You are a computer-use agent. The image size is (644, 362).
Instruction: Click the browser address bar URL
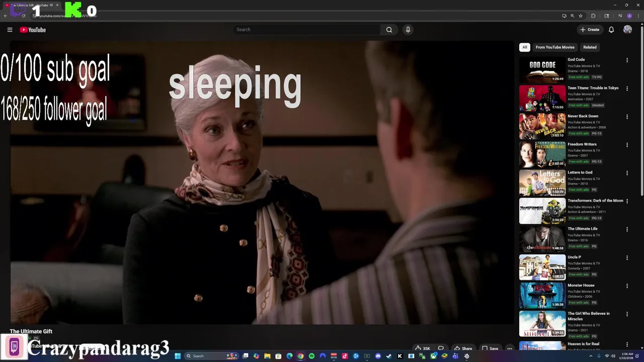68,16
